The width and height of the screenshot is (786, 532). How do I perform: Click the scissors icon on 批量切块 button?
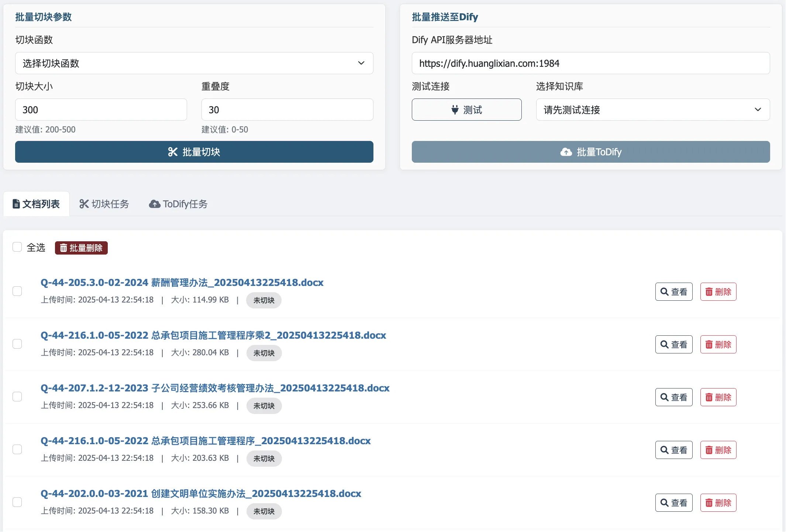pyautogui.click(x=173, y=152)
